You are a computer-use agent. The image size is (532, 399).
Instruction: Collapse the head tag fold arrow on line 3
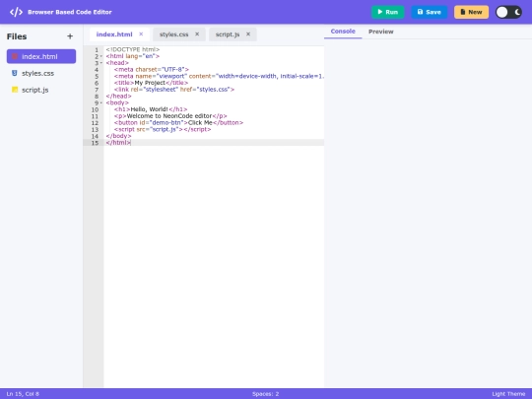click(101, 63)
